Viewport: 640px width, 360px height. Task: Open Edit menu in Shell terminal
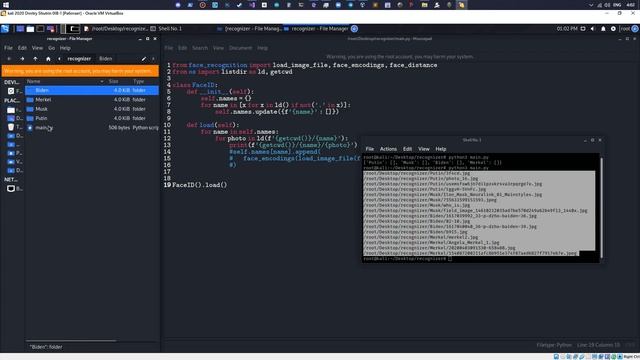[407, 149]
